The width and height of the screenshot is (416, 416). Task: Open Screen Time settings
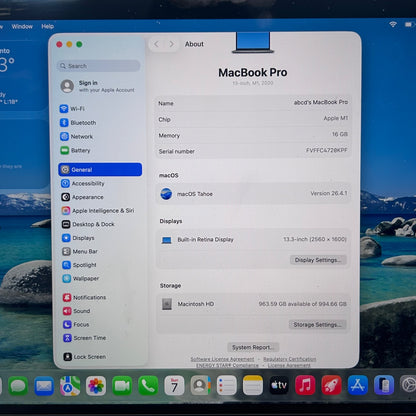click(x=85, y=338)
